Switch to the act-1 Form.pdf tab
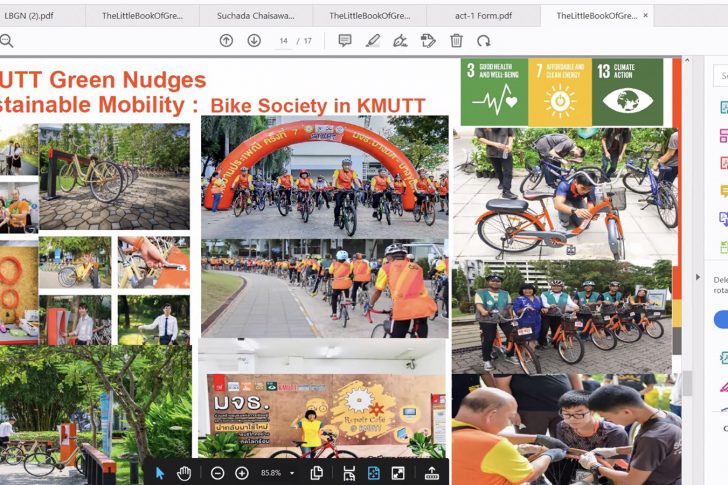Screen dimensions: 728x485 pos(483,16)
